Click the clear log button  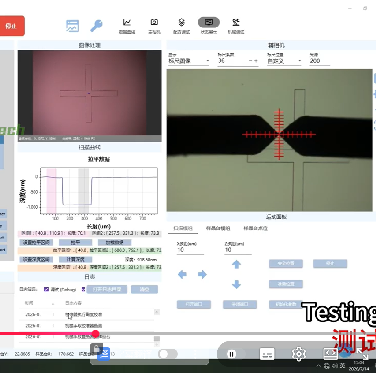pos(144,289)
